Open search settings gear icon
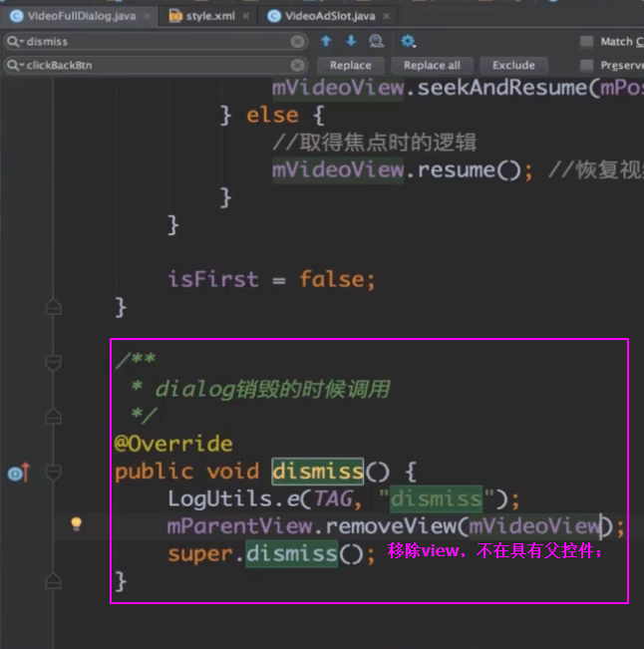Image resolution: width=644 pixels, height=649 pixels. 408,41
